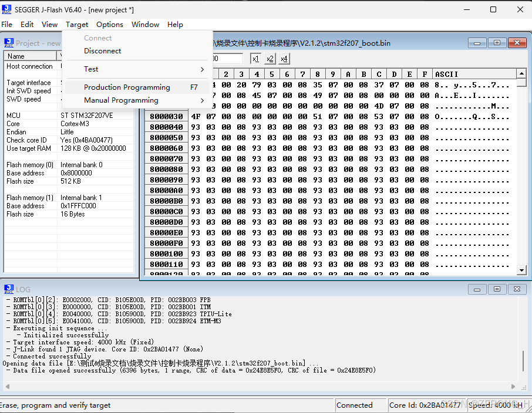Expand the Test submenu

click(137, 69)
